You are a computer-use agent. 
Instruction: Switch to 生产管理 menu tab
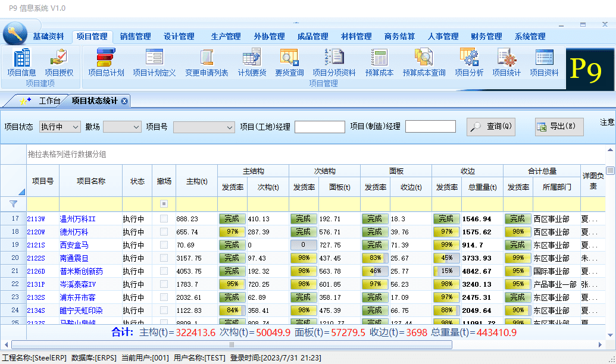pyautogui.click(x=226, y=36)
